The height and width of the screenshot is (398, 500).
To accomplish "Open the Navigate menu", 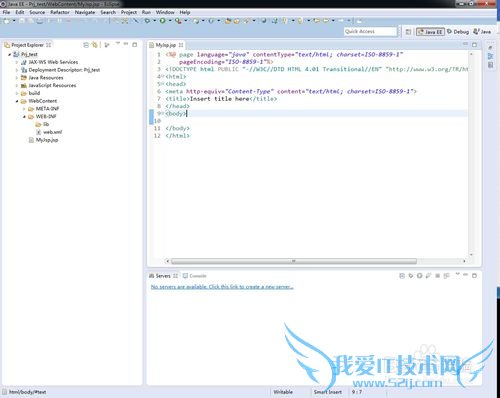I will tap(85, 12).
